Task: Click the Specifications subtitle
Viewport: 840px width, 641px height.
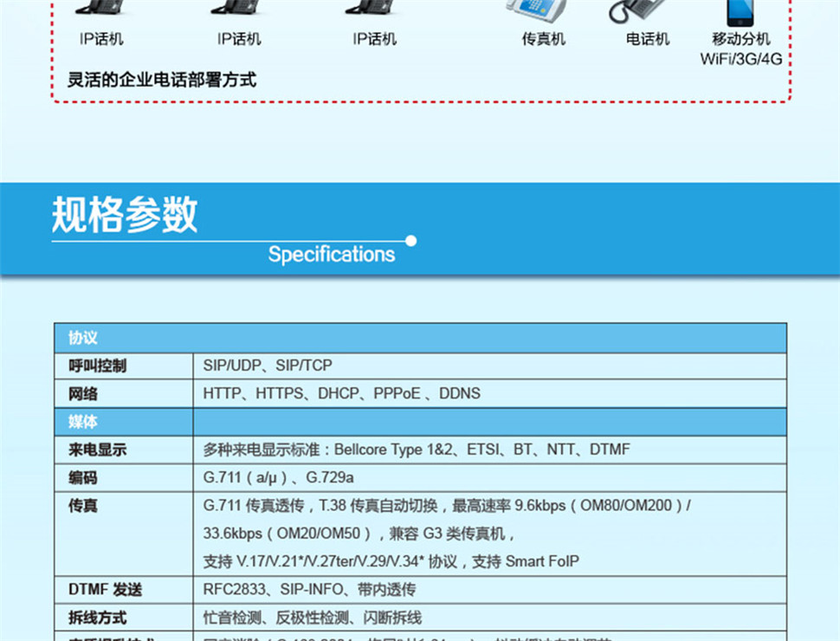Action: pos(331,255)
